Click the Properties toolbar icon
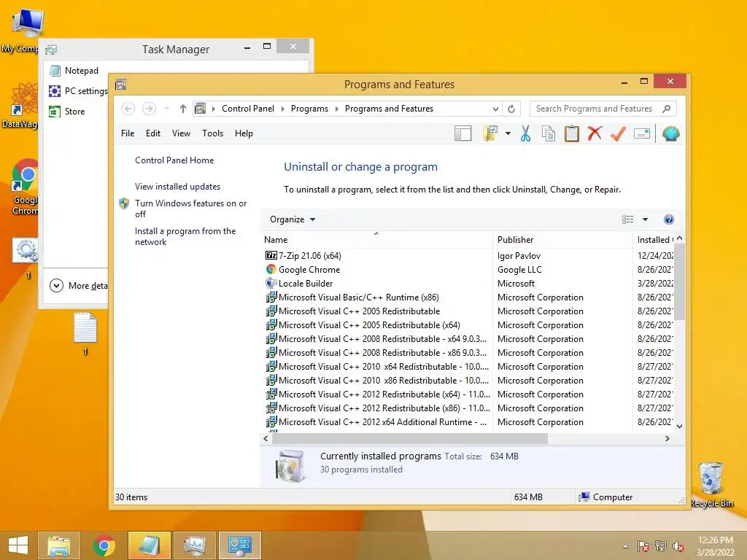The height and width of the screenshot is (560, 747). point(642,134)
